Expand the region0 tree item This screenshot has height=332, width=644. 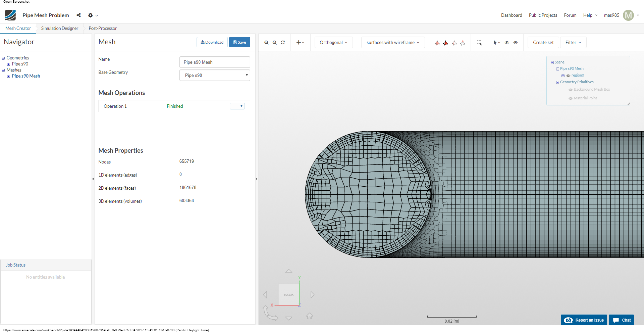[x=563, y=76]
